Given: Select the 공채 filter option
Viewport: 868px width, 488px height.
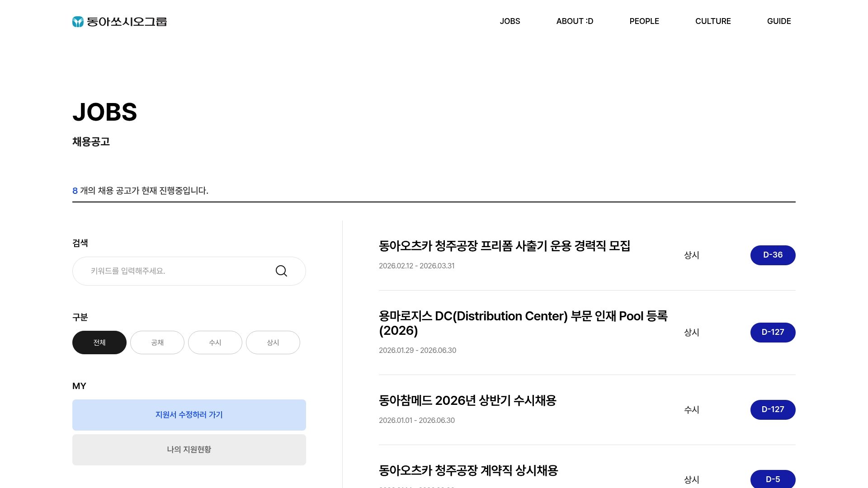Looking at the screenshot, I should tap(157, 342).
